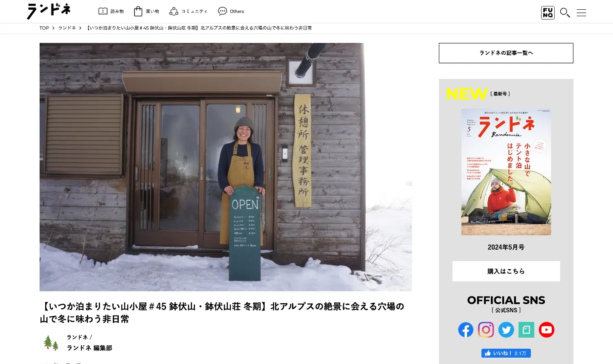The image size is (613, 364).
Task: Visit the Facebook official page icon
Action: [x=466, y=330]
